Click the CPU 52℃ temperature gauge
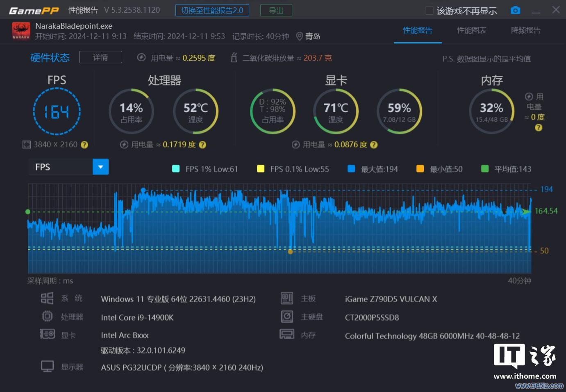The height and width of the screenshot is (392, 566). 196,111
